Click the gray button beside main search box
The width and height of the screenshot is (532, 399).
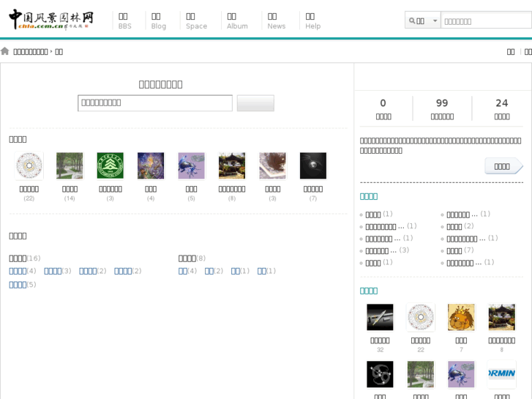255,103
